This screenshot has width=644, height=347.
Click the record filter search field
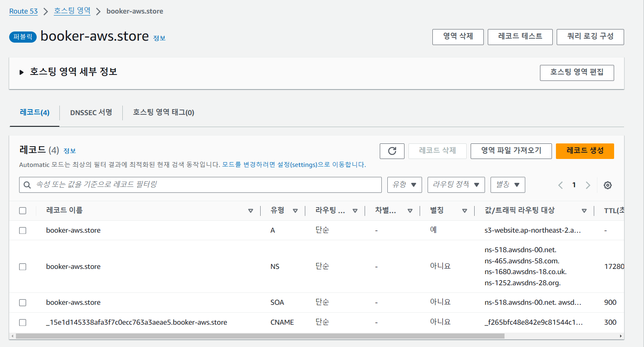point(200,185)
